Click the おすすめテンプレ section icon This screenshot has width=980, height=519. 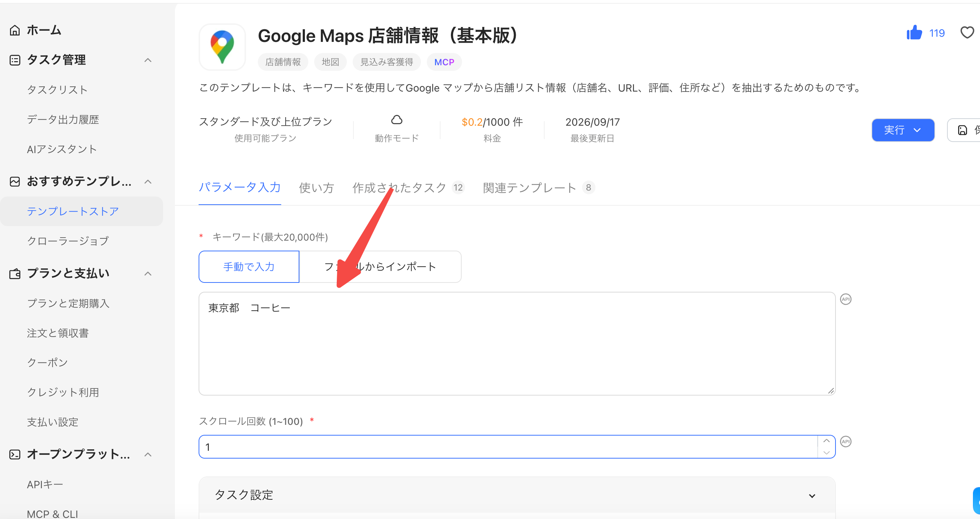pyautogui.click(x=14, y=182)
